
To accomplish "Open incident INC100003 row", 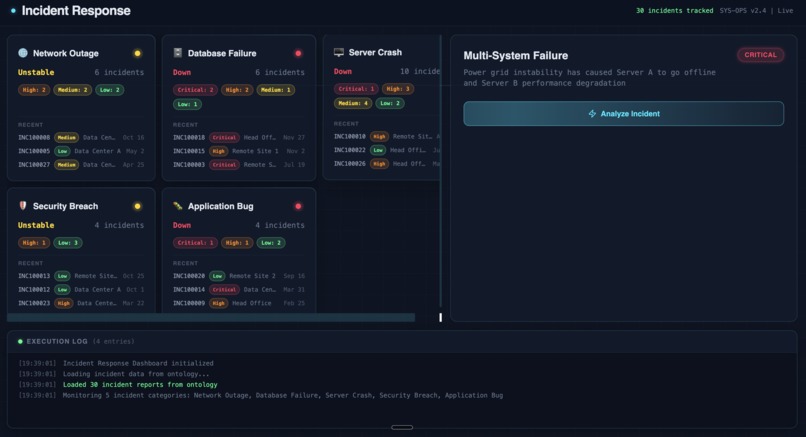I will [x=239, y=165].
